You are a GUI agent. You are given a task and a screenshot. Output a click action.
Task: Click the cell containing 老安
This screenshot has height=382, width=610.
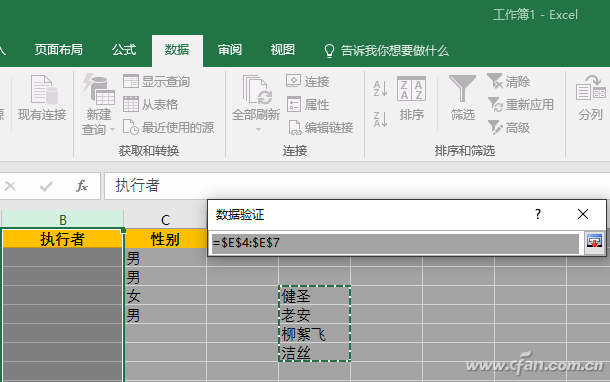pos(315,314)
